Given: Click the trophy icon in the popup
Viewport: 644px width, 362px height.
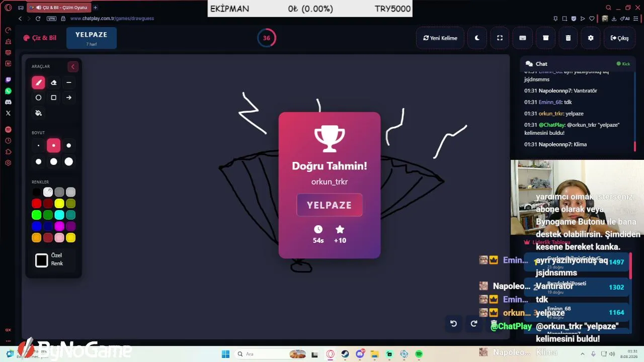Looking at the screenshot, I should point(330,139).
